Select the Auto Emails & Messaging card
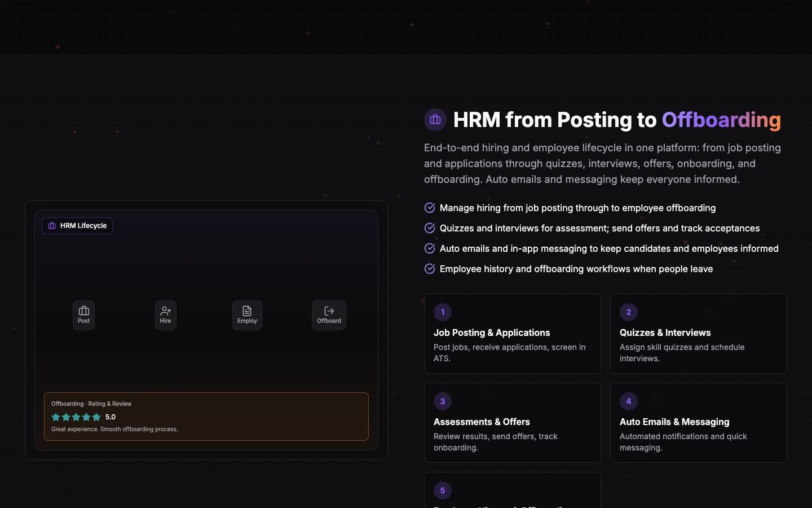812x508 pixels. click(699, 423)
